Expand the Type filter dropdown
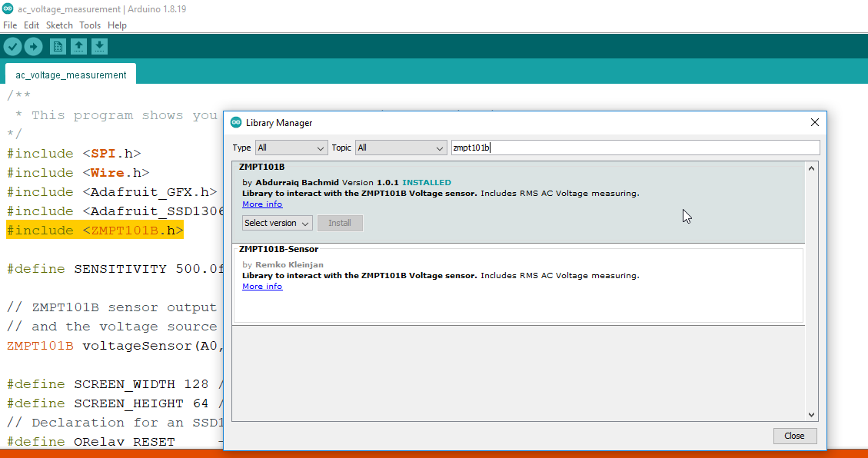The image size is (868, 458). coord(291,148)
